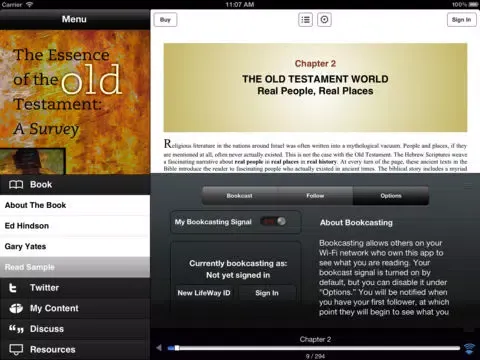Select About The Book entry

75,205
